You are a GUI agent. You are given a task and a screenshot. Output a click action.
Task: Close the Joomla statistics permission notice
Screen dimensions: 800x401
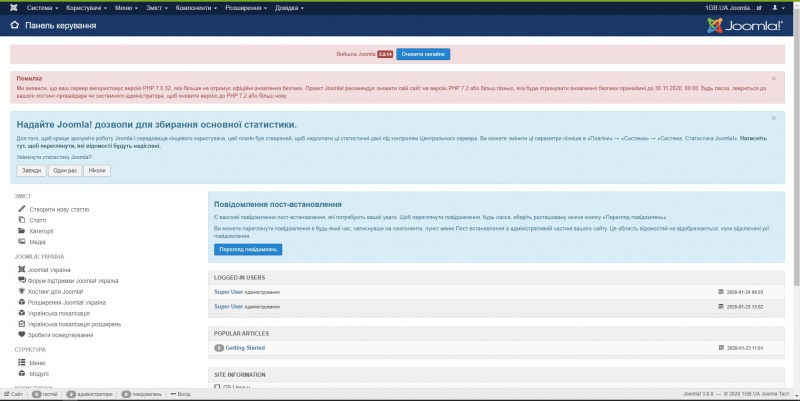click(x=773, y=118)
